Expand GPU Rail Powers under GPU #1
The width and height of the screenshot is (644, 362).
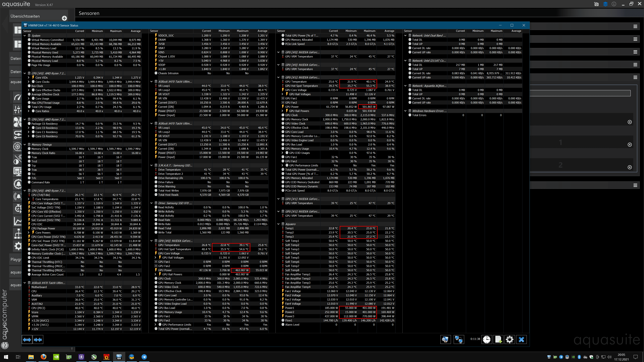(282, 111)
